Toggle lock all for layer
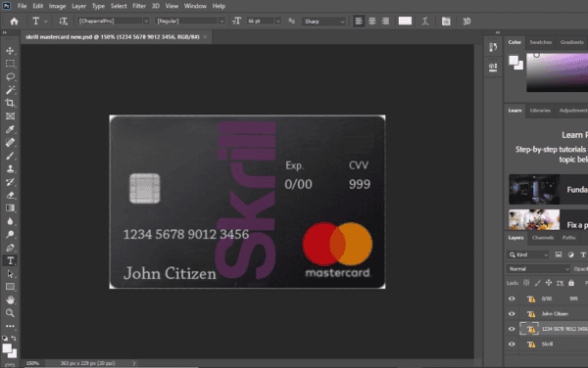Image resolution: width=588 pixels, height=368 pixels. [570, 283]
